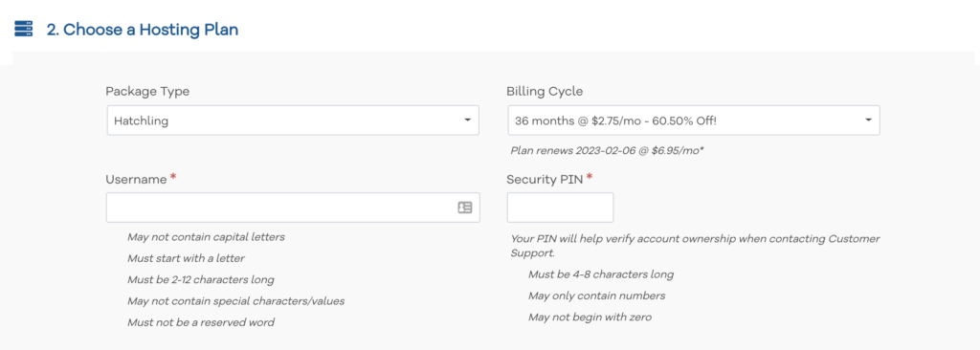Click the Package Type label
Screen dimensions: 980x350
147,92
